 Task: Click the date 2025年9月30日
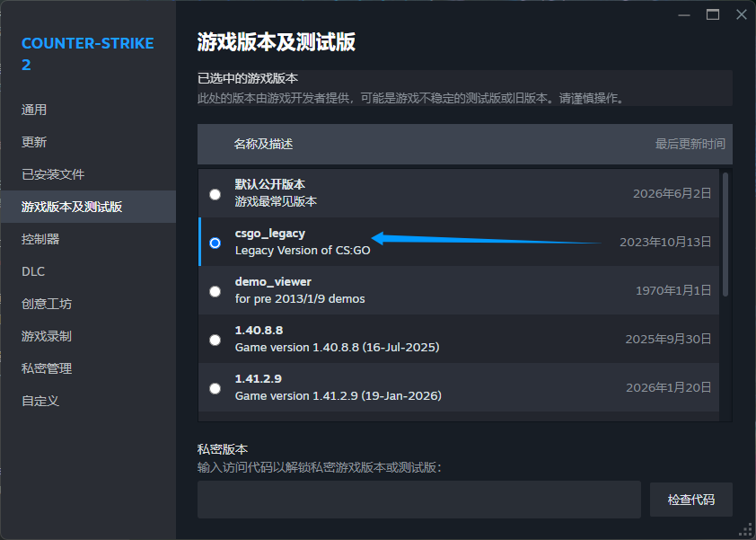[x=668, y=339]
